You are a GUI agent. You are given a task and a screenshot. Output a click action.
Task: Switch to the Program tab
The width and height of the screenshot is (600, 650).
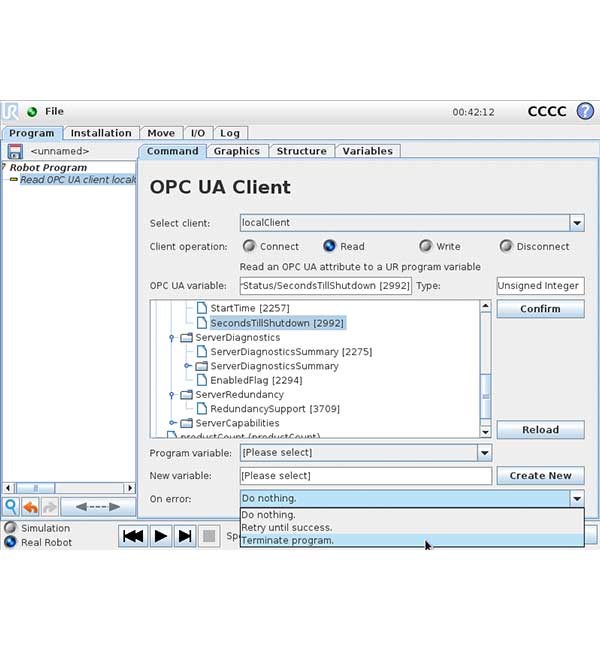32,133
